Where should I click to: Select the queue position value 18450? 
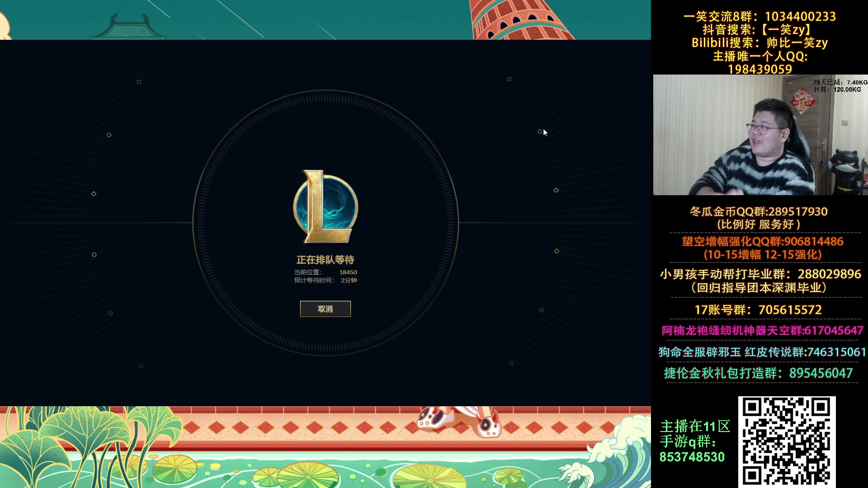pos(348,272)
